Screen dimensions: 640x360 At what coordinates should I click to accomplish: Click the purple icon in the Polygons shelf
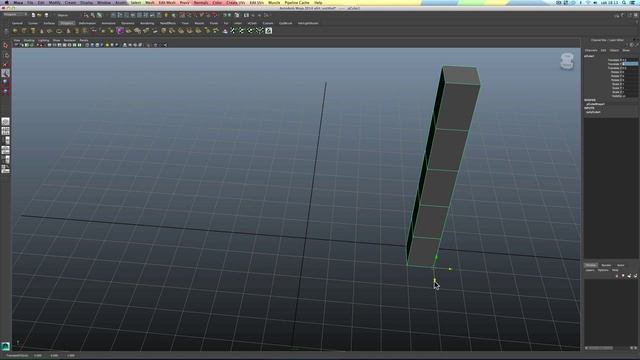[x=120, y=31]
